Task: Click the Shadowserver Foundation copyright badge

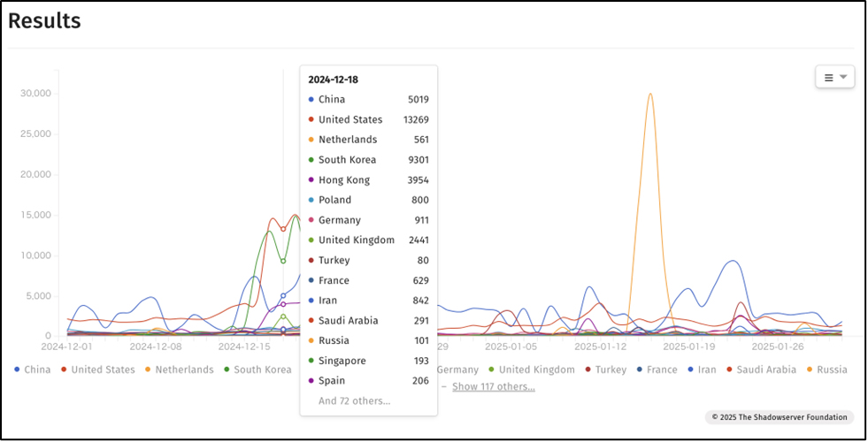Action: (x=779, y=417)
